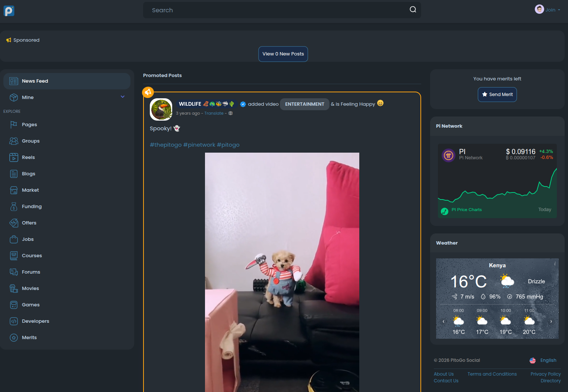Open PI Price Charts link

click(467, 210)
